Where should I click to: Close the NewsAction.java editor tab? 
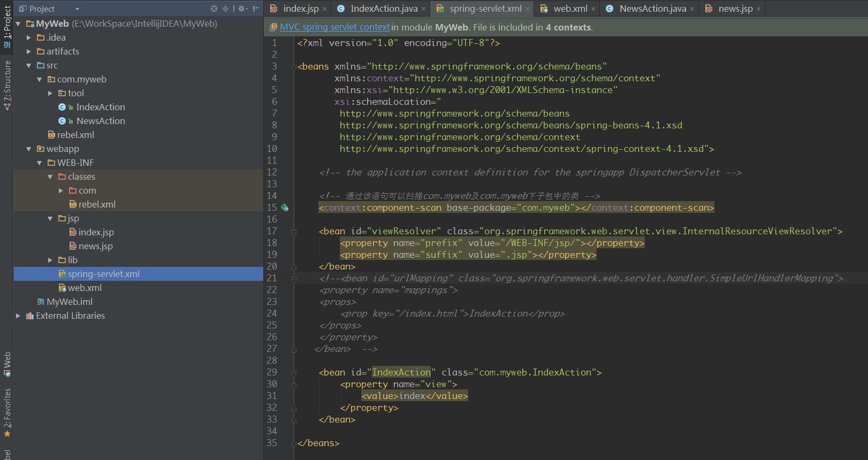click(x=692, y=9)
